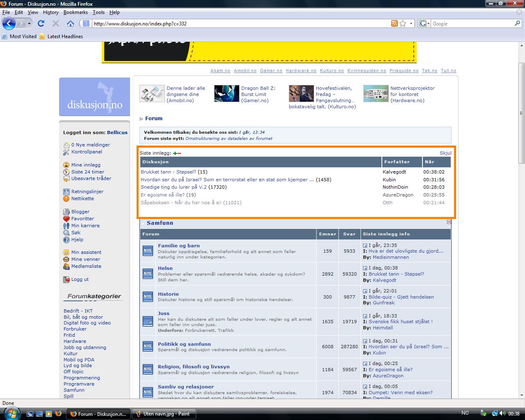Jump to last post icon in Familie og barn row

point(365,246)
